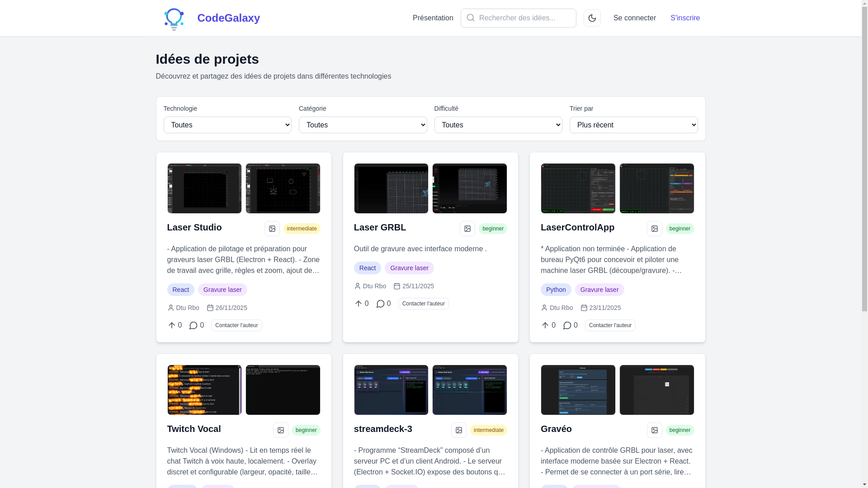Focus the Rechercher des idées search field

pyautogui.click(x=519, y=18)
